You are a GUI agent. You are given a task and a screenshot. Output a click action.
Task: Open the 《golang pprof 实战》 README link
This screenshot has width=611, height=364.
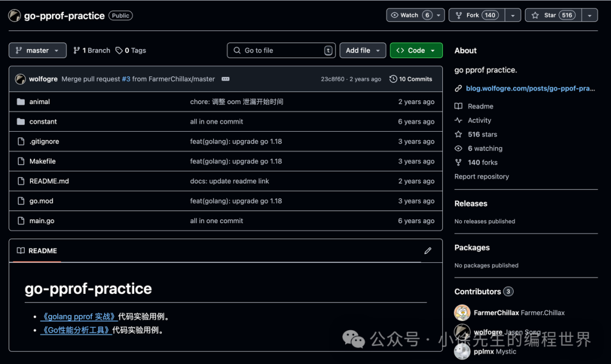tap(79, 317)
